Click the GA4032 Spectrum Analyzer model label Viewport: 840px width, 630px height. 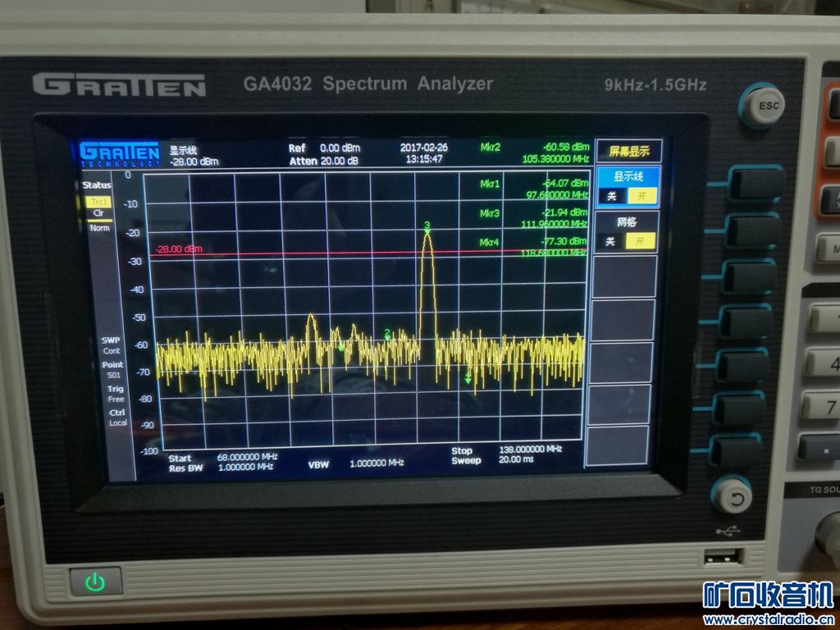point(368,84)
